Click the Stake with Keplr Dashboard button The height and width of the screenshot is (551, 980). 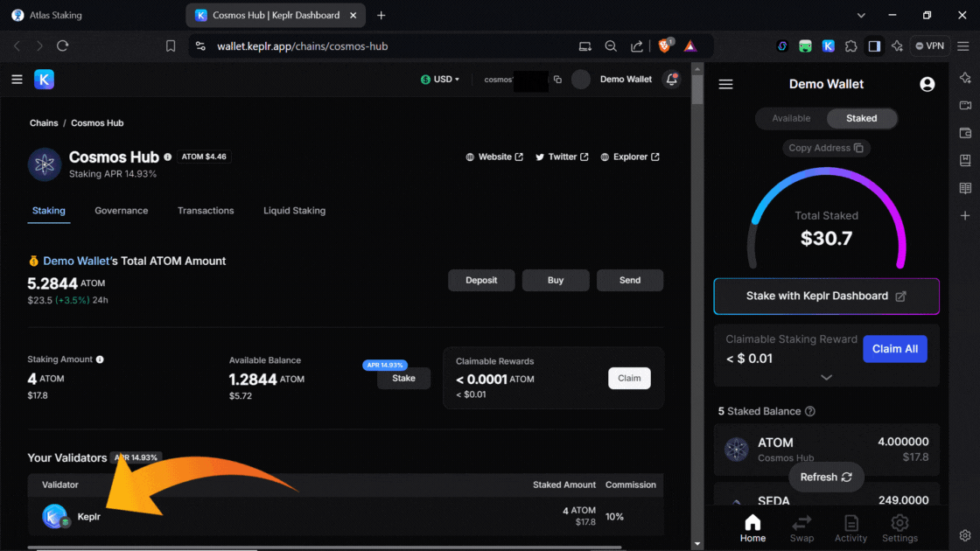pos(826,296)
